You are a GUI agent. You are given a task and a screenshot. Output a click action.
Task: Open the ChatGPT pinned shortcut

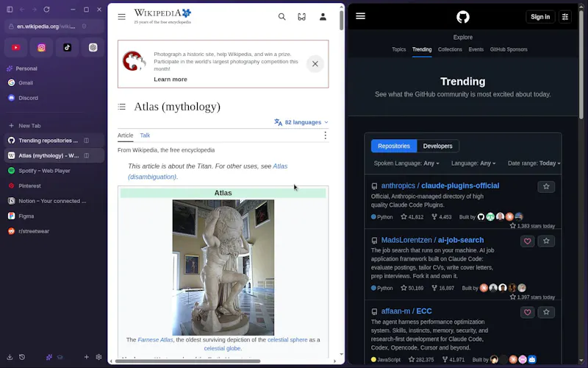point(93,47)
